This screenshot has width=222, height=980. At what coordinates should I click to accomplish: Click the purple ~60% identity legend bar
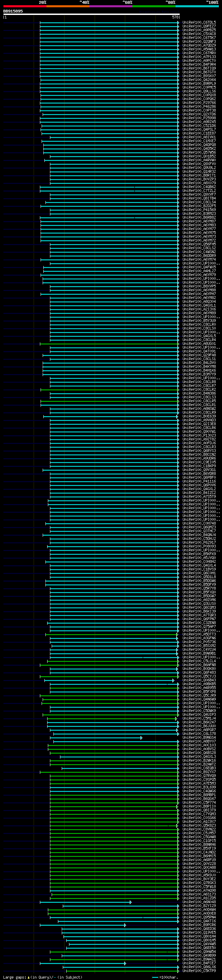tap(111, 6)
